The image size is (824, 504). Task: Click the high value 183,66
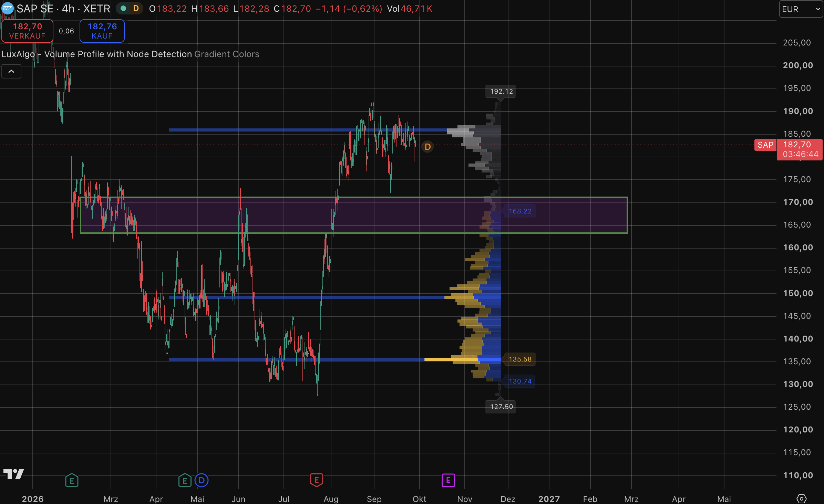click(214, 9)
